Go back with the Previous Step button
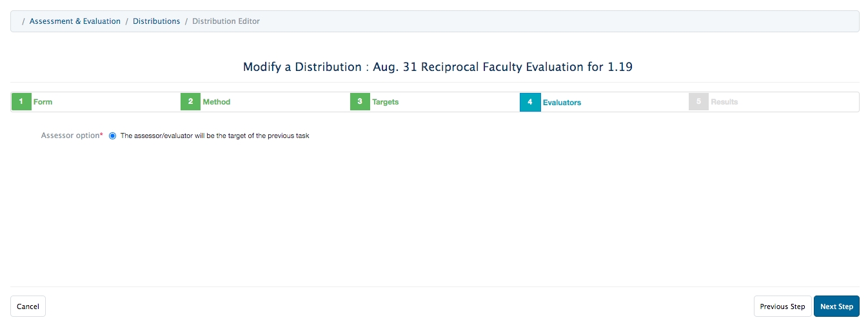The height and width of the screenshot is (331, 868). [782, 306]
